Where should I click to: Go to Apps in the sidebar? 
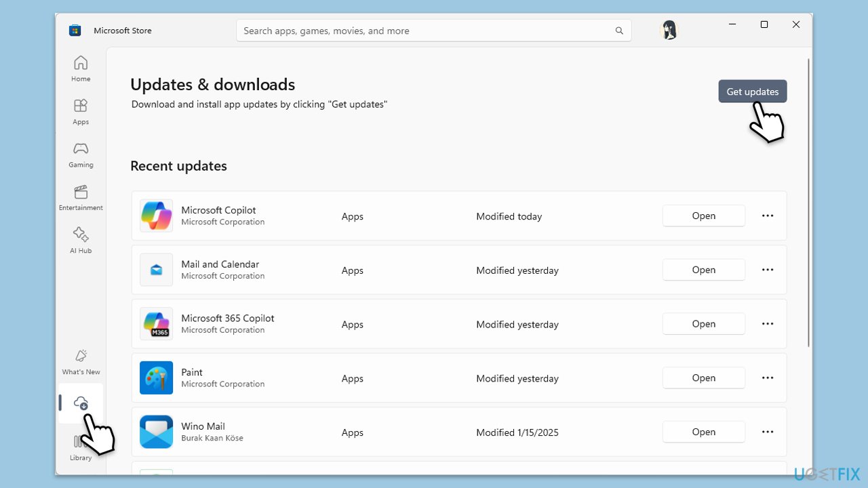tap(81, 112)
